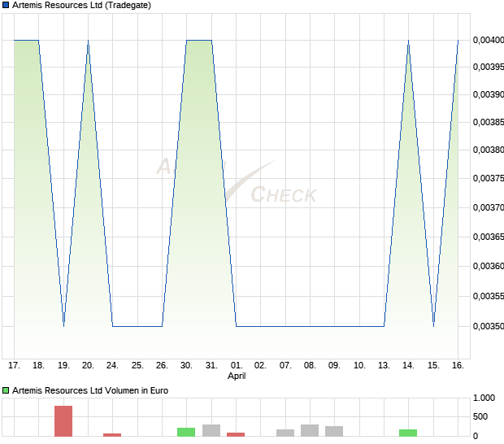Click the 08. date label on x-axis
The height and width of the screenshot is (444, 504).
310,365
